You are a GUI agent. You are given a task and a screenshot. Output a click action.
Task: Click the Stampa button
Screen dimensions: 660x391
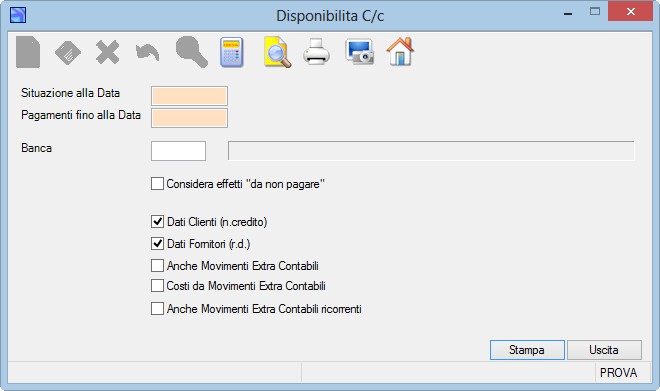(527, 350)
